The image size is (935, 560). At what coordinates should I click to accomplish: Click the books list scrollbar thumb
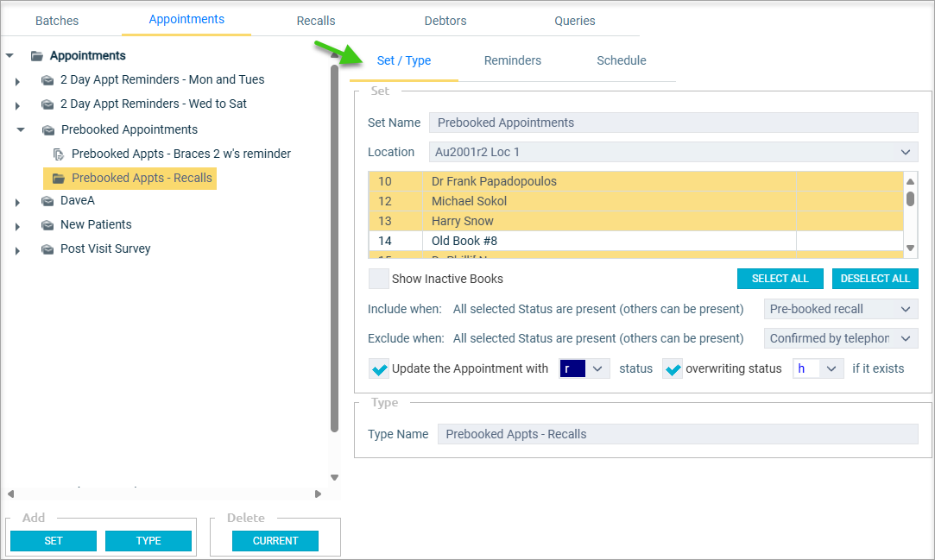click(910, 198)
